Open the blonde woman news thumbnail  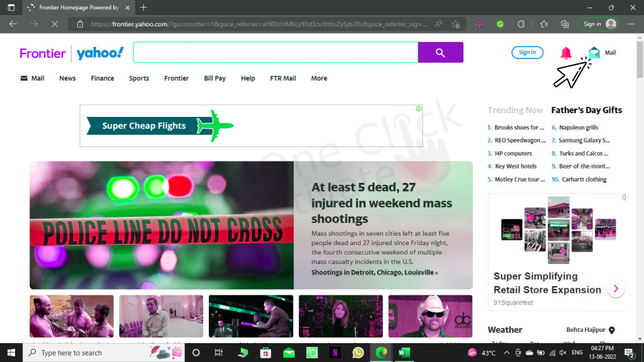341,316
